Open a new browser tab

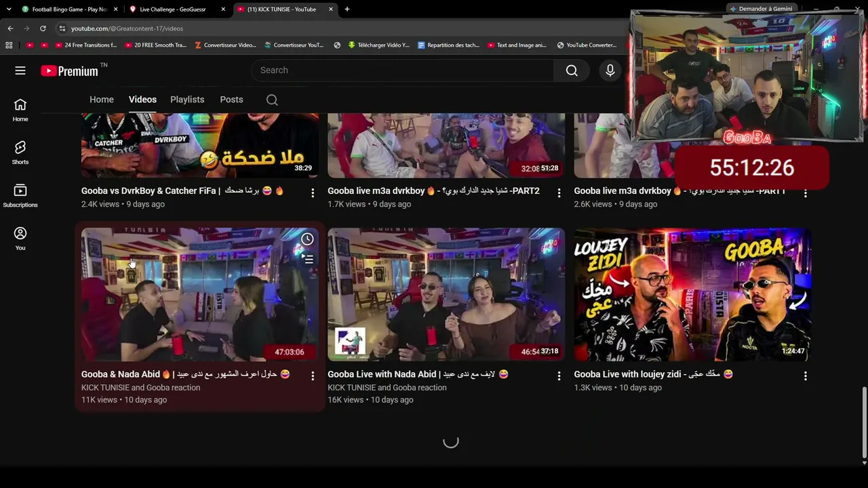(347, 9)
